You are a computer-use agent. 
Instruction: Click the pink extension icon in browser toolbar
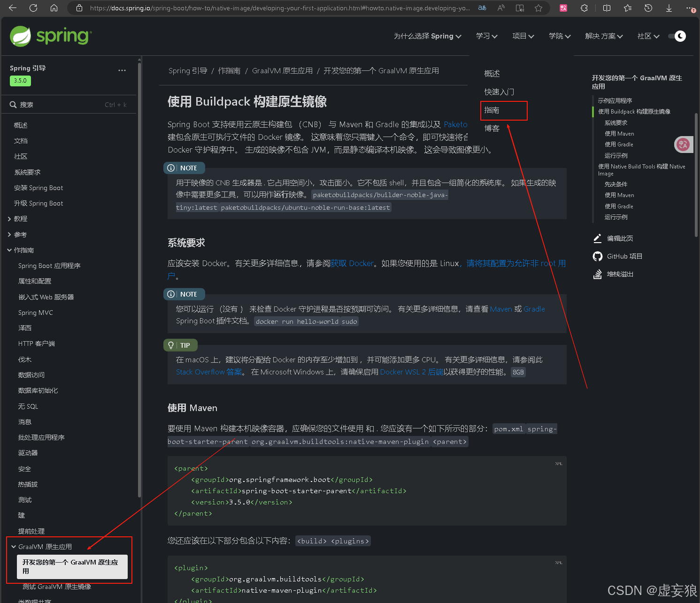tap(563, 8)
